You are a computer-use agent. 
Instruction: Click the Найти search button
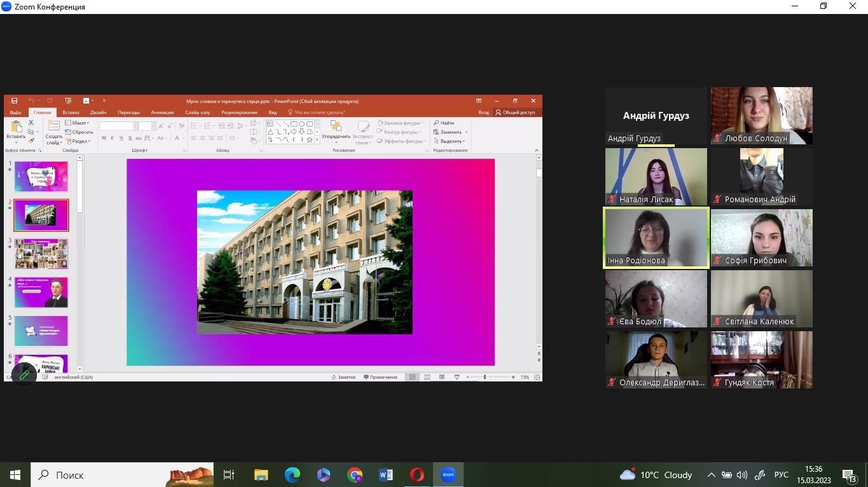click(444, 123)
